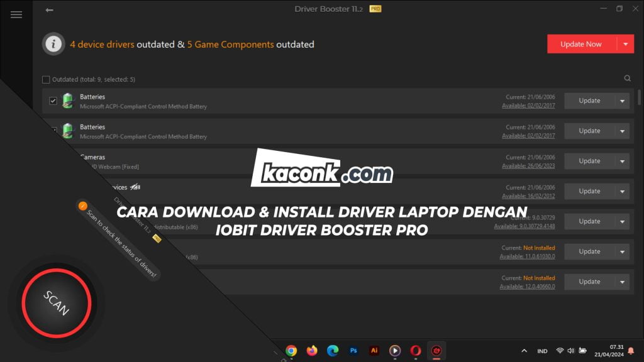
Task: Update the component available 12.0.40660.0
Action: [589, 282]
